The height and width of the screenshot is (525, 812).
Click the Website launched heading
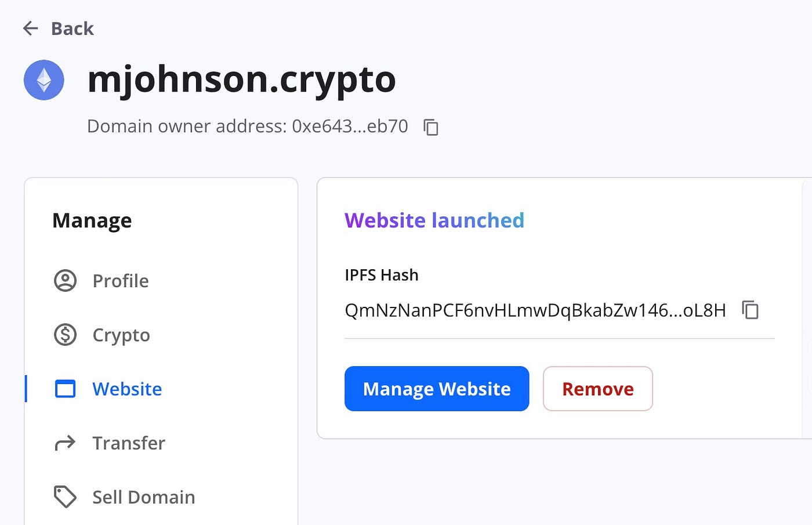[x=434, y=220]
